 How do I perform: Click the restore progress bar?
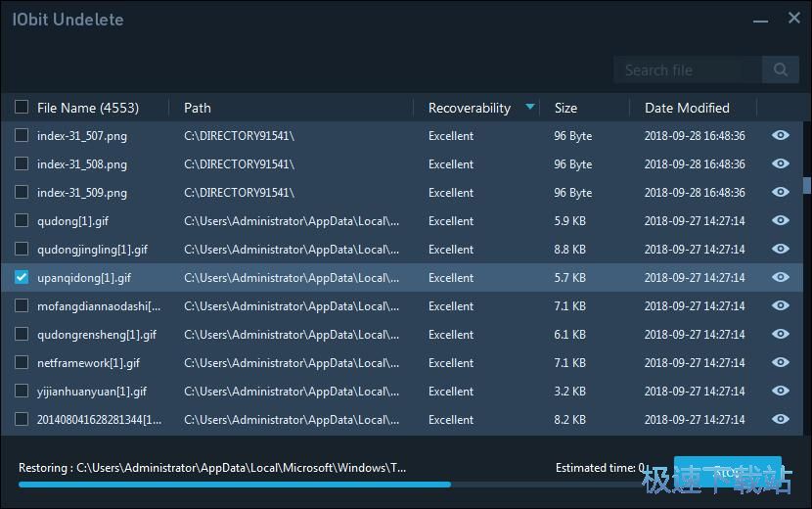pyautogui.click(x=331, y=485)
